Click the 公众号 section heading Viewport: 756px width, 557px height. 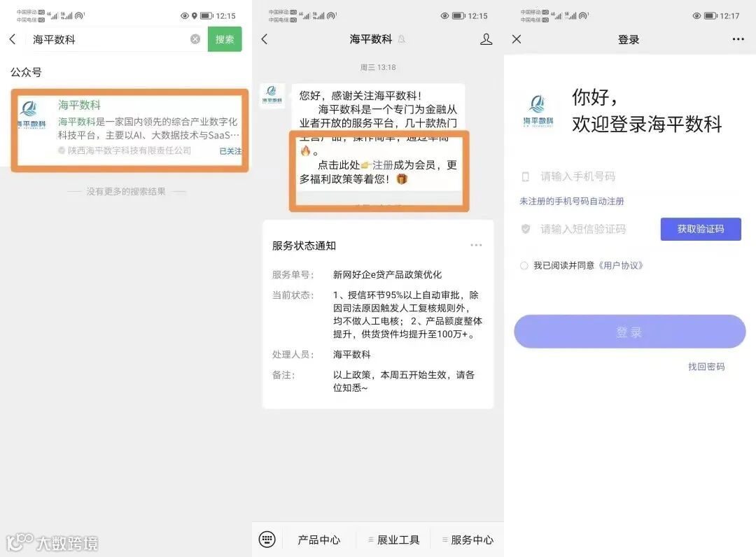tap(26, 72)
